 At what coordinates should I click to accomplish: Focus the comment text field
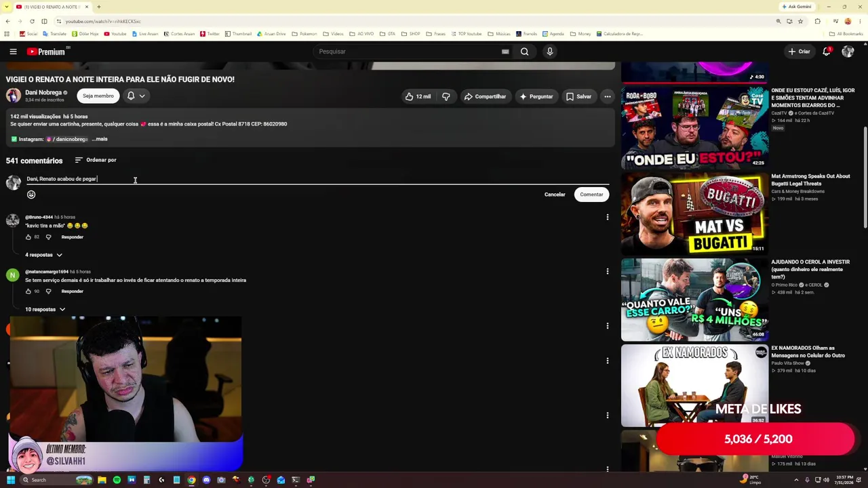[317, 179]
